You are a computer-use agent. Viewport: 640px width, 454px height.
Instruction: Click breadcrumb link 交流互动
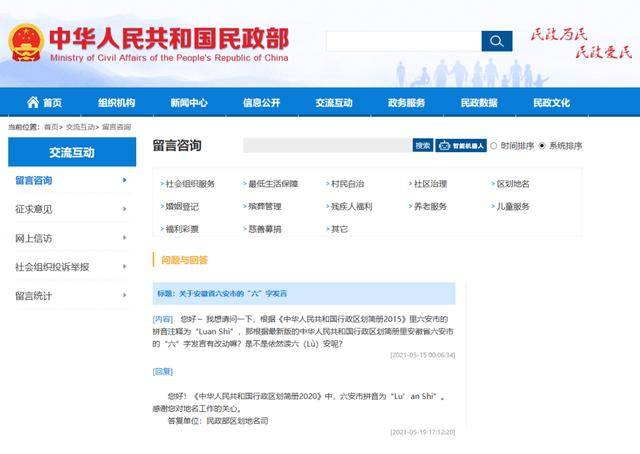click(x=80, y=127)
